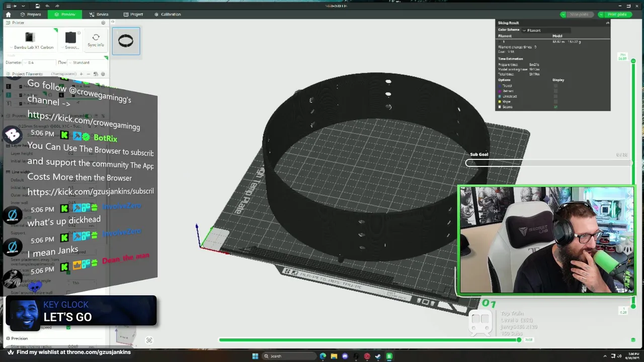Go to the Home screen icon
The width and height of the screenshot is (644, 362).
[x=8, y=15]
